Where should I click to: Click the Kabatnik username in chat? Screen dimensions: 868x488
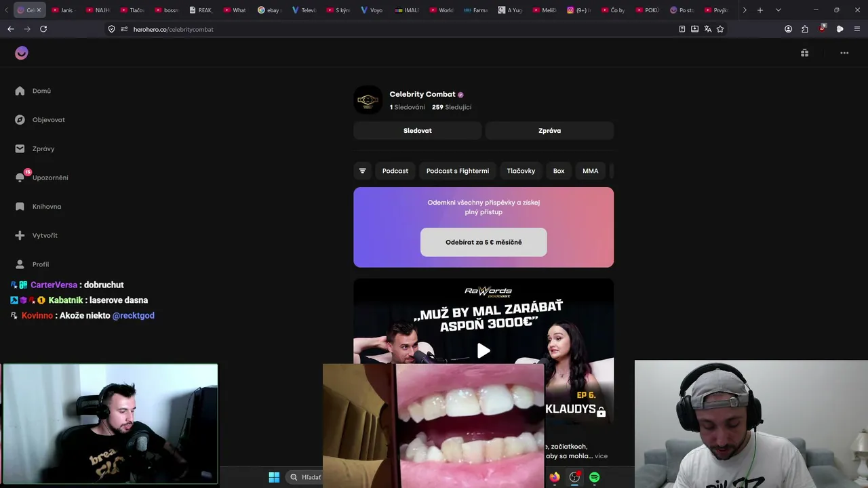click(x=66, y=300)
